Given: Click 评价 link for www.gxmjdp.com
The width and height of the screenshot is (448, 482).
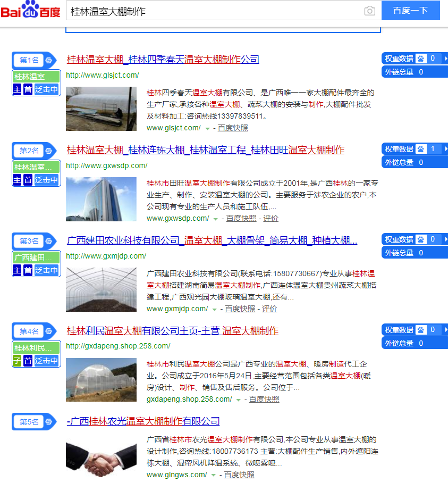Looking at the screenshot, I should [269, 309].
